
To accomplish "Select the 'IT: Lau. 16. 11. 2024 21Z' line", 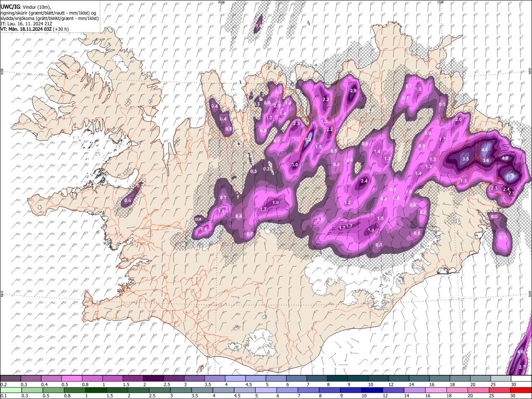I will [26, 24].
